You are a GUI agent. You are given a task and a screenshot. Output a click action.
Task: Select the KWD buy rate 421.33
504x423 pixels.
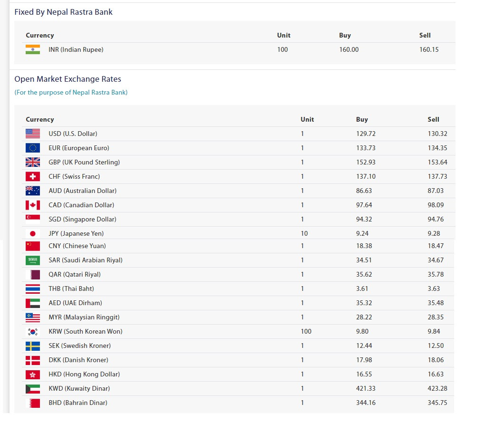point(366,389)
